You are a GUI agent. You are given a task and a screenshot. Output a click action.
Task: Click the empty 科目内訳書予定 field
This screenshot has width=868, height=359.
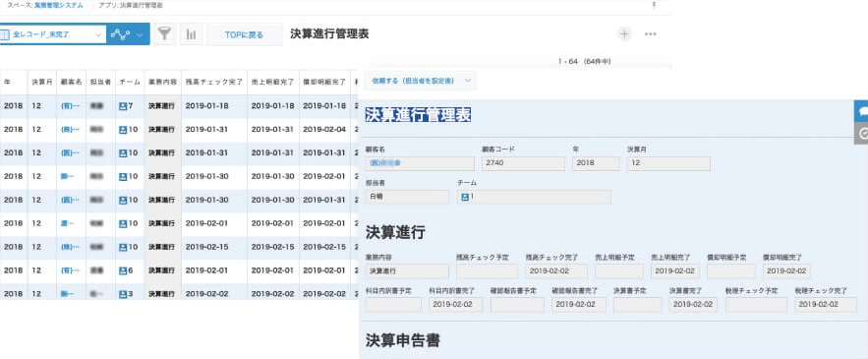click(393, 305)
